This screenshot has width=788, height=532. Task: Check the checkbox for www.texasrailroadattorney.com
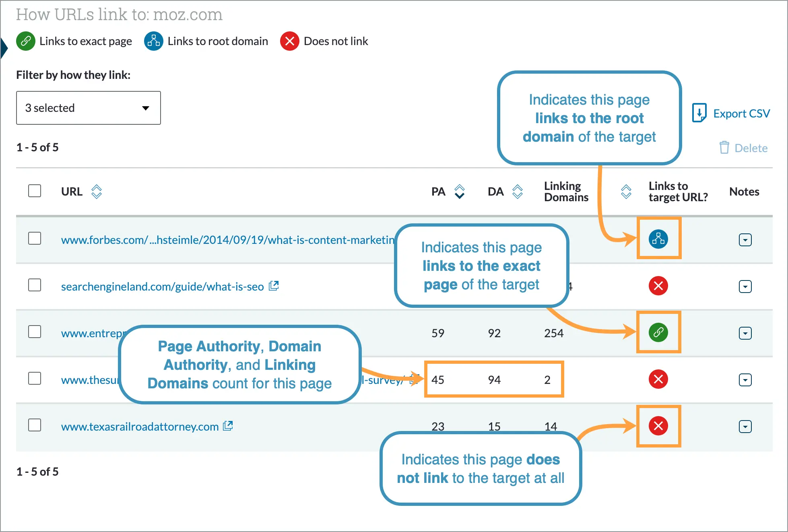[35, 425]
